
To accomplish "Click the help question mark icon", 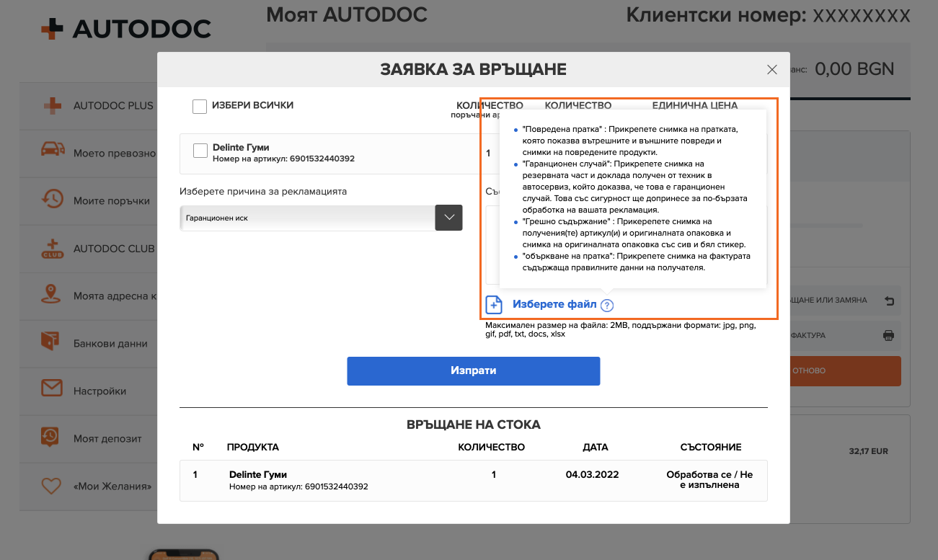I will (x=607, y=306).
